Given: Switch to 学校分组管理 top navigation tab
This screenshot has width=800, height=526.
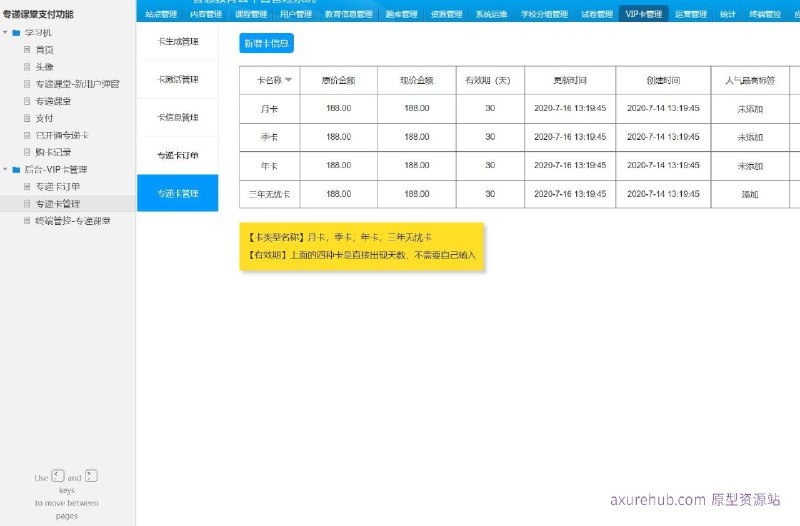Looking at the screenshot, I should (544, 14).
